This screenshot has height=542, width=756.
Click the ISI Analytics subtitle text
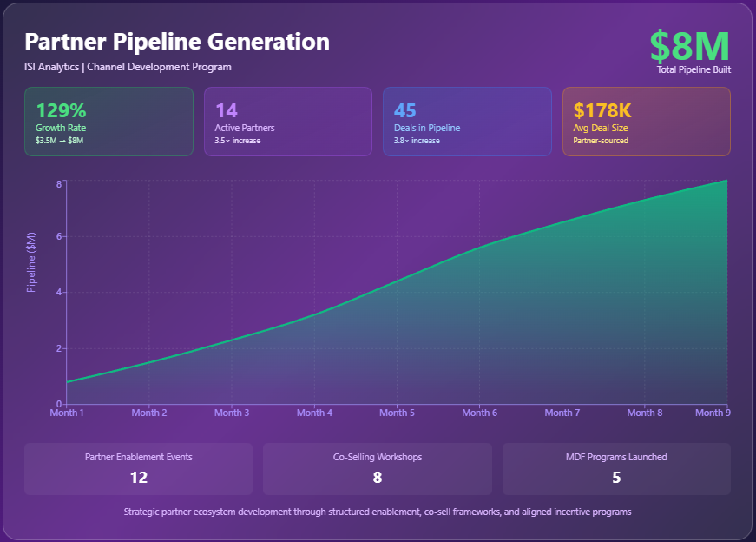(x=127, y=67)
